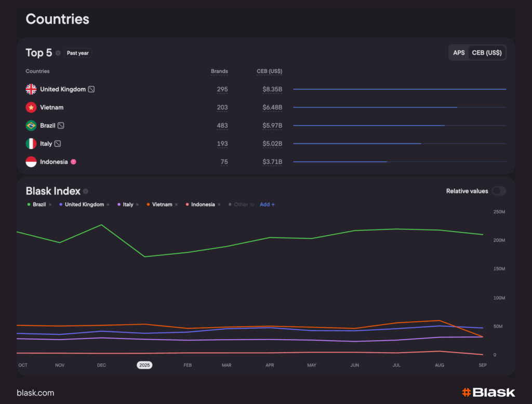Open the Add + country selector

pyautogui.click(x=267, y=205)
